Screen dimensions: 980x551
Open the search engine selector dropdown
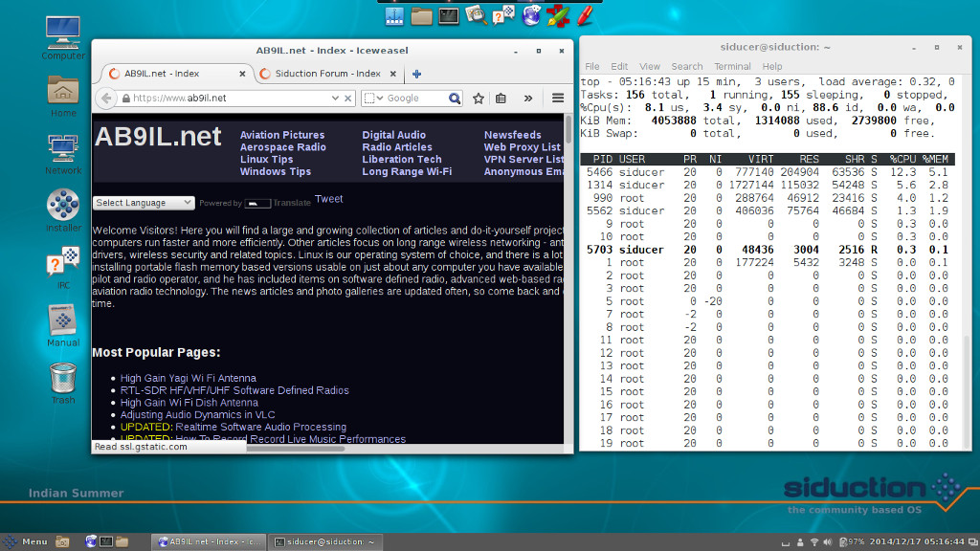pos(373,99)
